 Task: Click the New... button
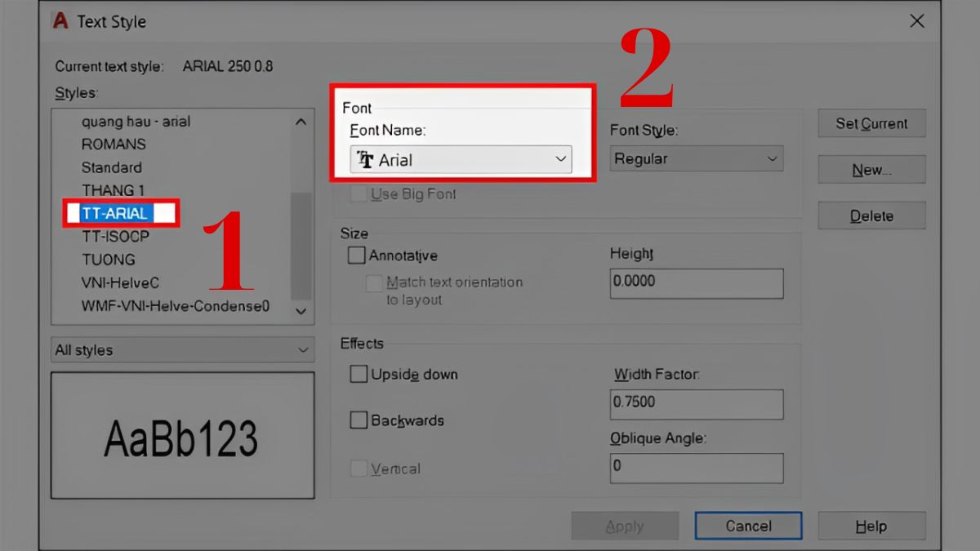pos(871,170)
